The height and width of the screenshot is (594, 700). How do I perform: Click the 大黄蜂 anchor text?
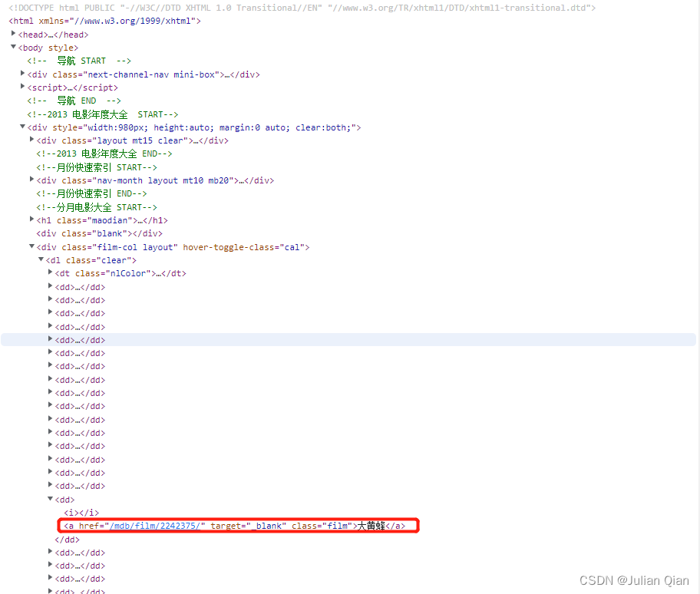(371, 526)
